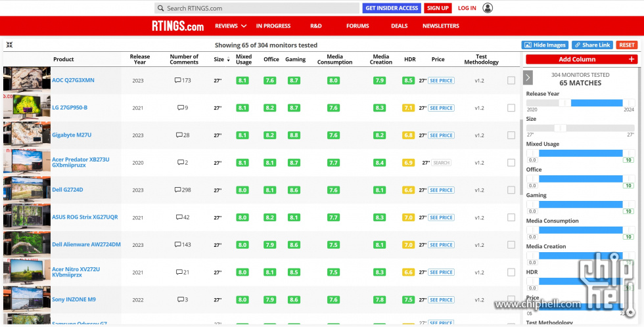Open the Deals nav item
The height and width of the screenshot is (327, 644).
pos(400,26)
